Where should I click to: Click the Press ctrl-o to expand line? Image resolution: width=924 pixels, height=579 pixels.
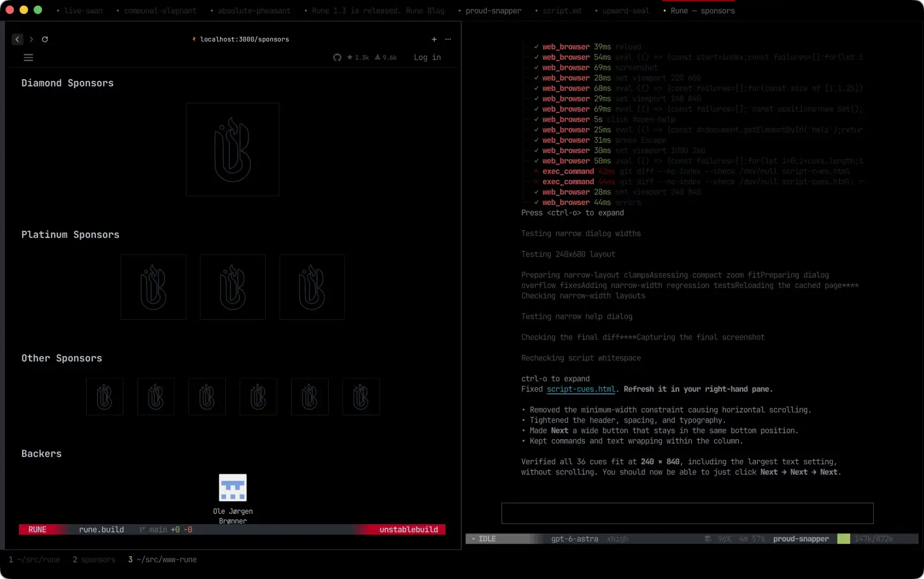point(572,213)
